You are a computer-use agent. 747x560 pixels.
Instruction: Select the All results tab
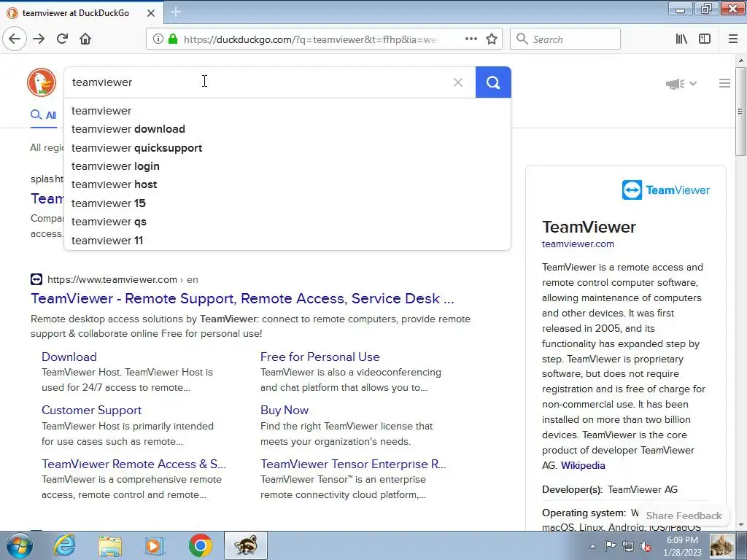pos(43,114)
